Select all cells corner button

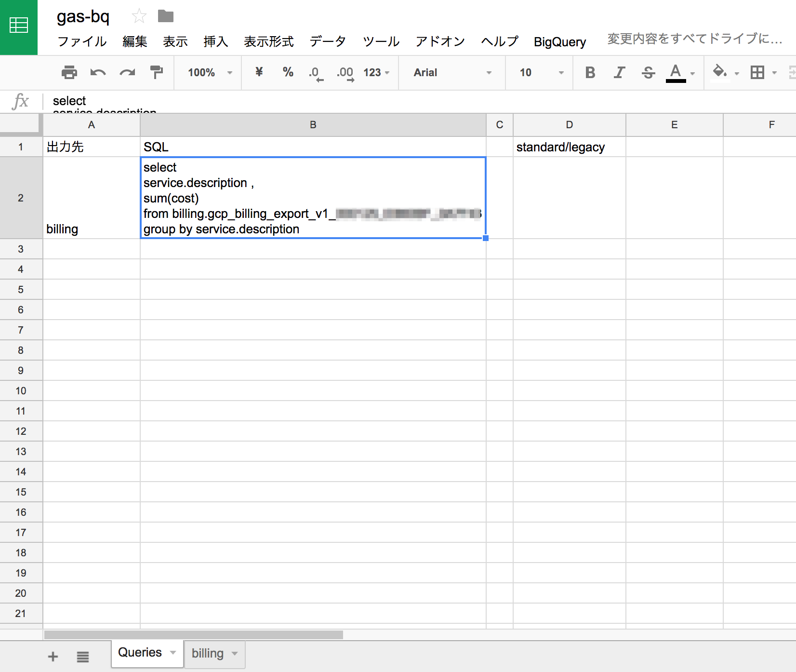(x=21, y=125)
